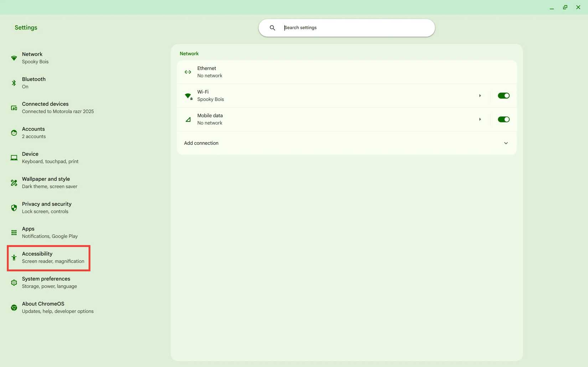Click the Connected devices icon

(x=14, y=108)
